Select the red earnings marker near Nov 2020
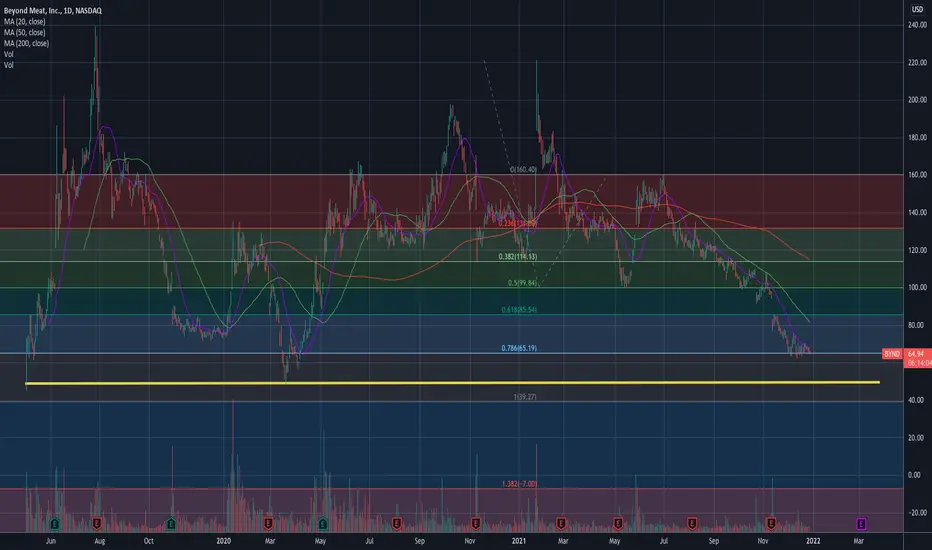Screen dimensions: 932x550 click(x=476, y=524)
